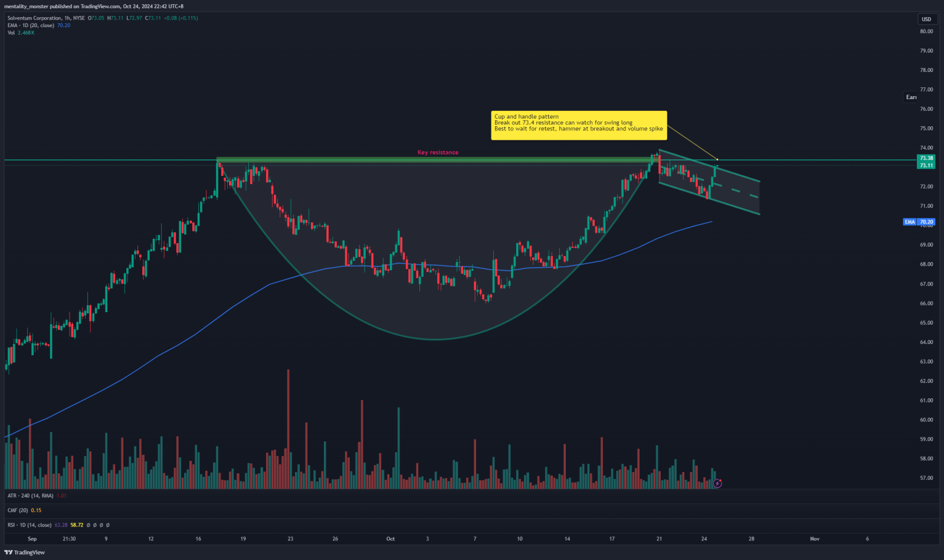
Task: Click the blue EMA 70.20 axis label
Action: pos(919,222)
